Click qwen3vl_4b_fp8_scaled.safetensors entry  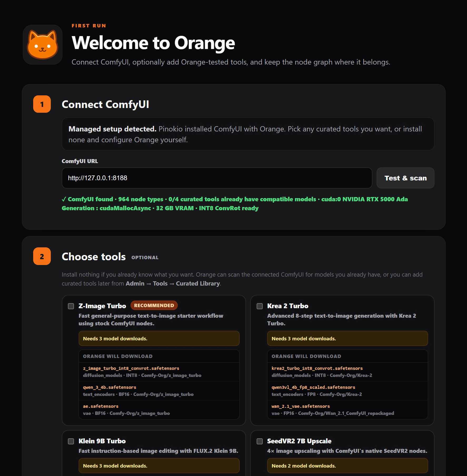click(x=313, y=387)
